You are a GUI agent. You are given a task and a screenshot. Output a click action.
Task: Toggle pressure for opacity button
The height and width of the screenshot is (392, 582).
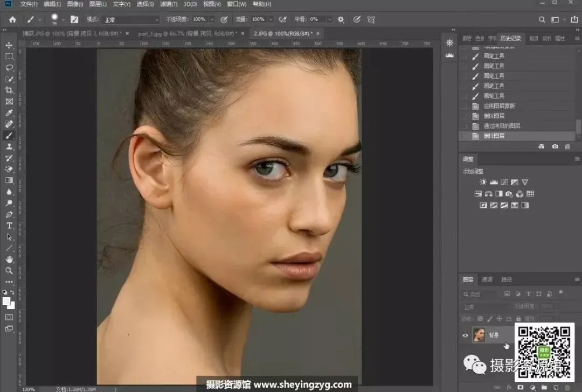[x=225, y=19]
